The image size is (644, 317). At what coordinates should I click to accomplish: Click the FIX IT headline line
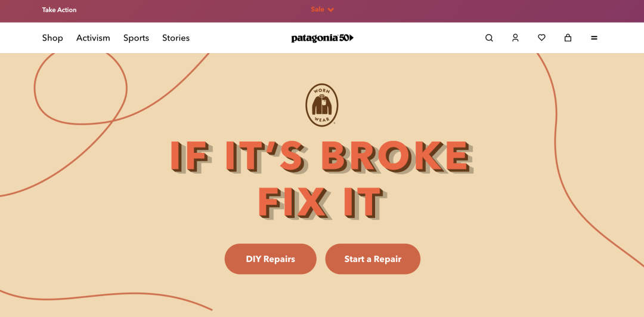(321, 203)
